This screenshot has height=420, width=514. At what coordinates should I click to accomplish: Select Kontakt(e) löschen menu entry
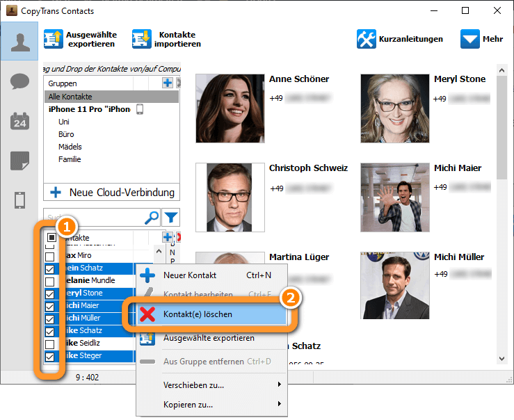click(x=211, y=314)
